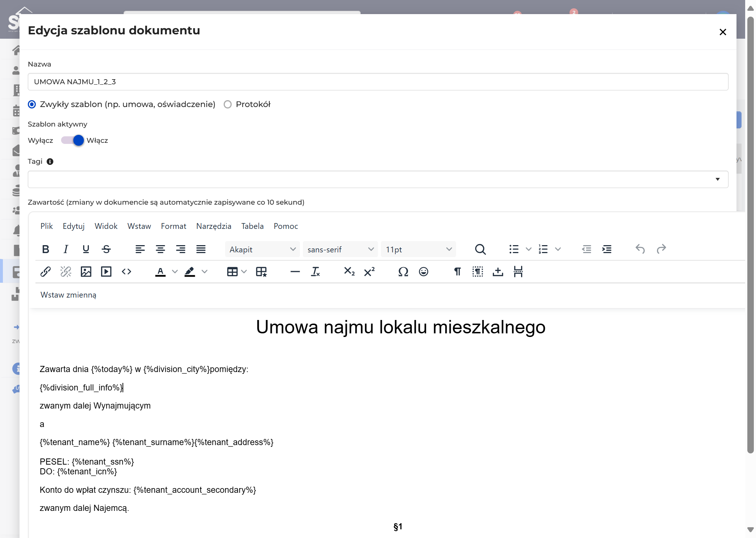Toggle strikethrough formatting

106,249
